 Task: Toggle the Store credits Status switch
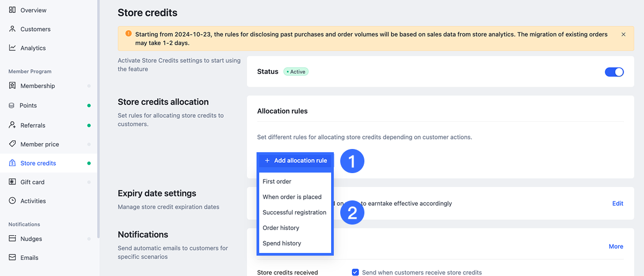[614, 72]
